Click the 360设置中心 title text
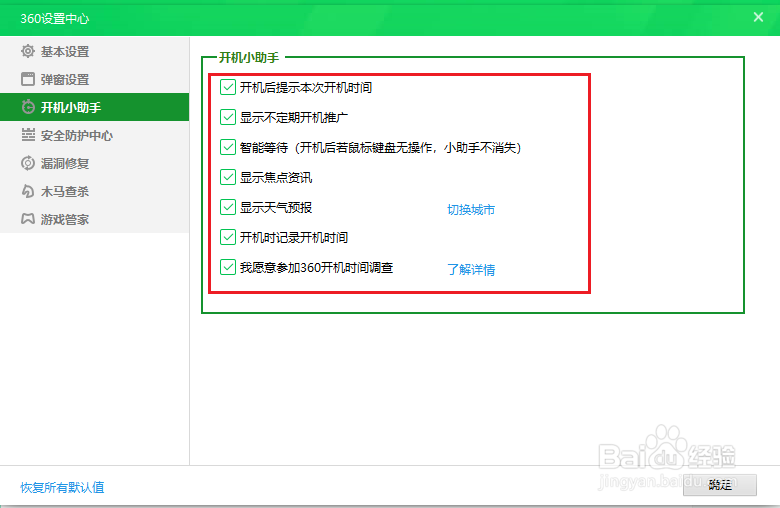Image resolution: width=780 pixels, height=508 pixels. [x=55, y=18]
